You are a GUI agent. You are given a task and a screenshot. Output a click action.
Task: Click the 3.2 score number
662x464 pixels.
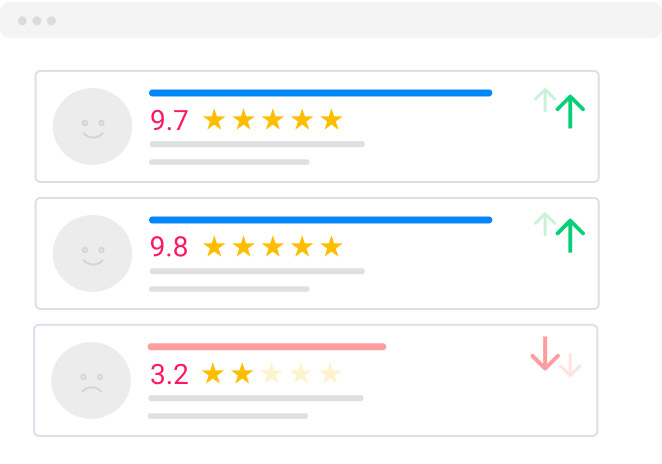click(x=169, y=375)
